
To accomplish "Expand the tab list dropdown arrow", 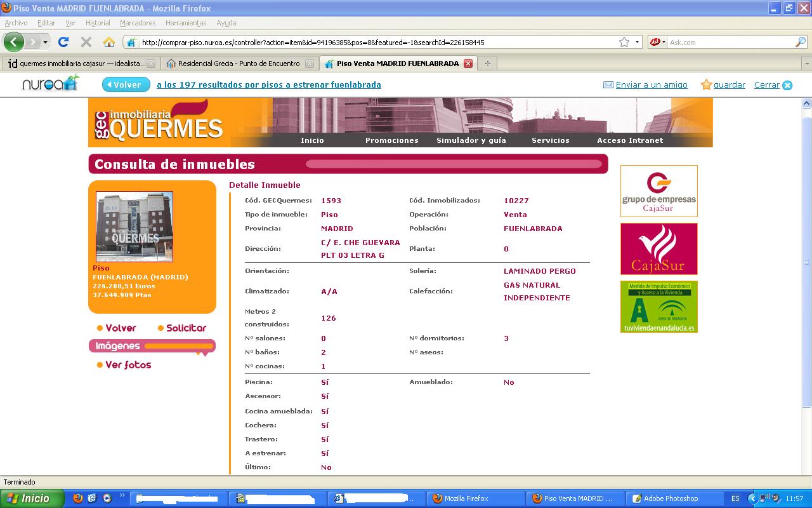I will [807, 63].
